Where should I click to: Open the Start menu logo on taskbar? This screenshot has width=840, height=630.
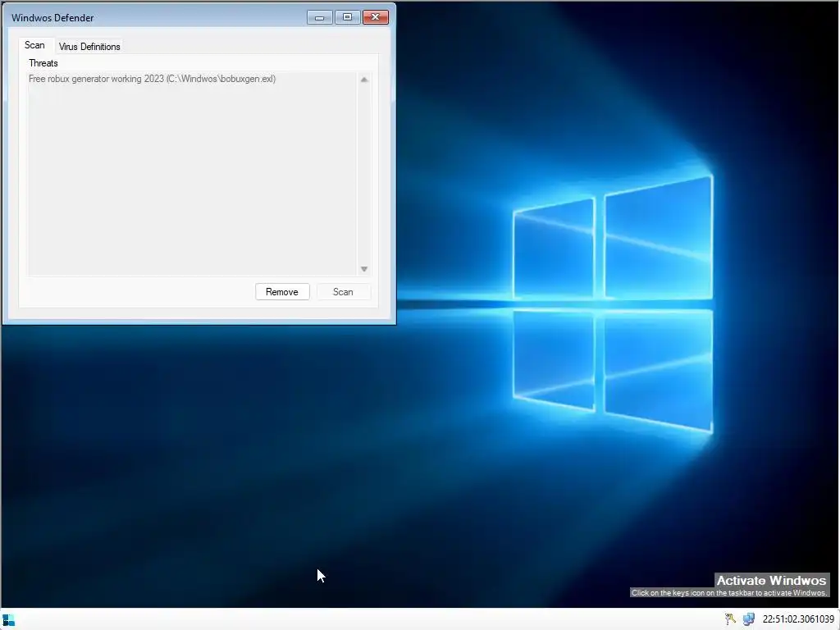tap(8, 620)
